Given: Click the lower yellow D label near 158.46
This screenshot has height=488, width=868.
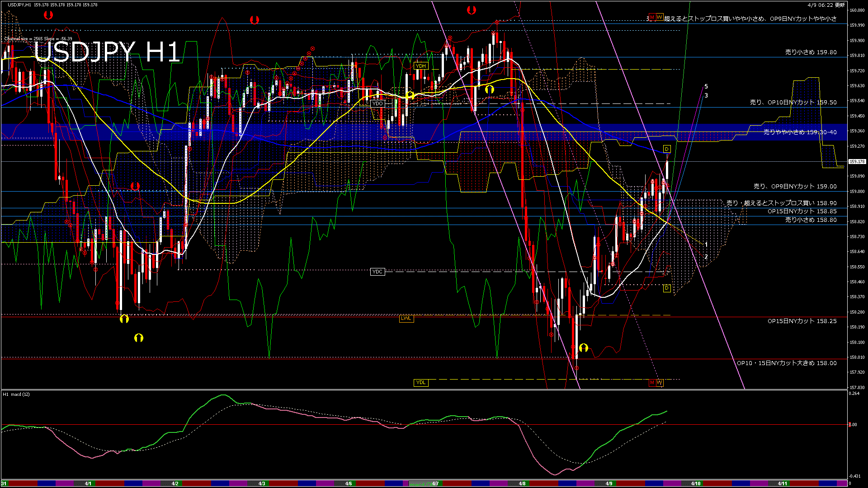Looking at the screenshot, I should coord(667,288).
